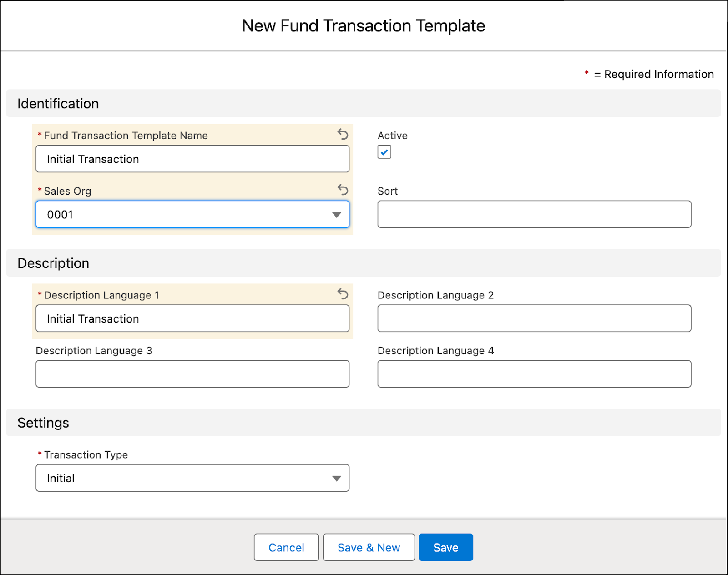Viewport: 728px width, 575px height.
Task: Click the Description Language 2 field
Action: pos(534,318)
